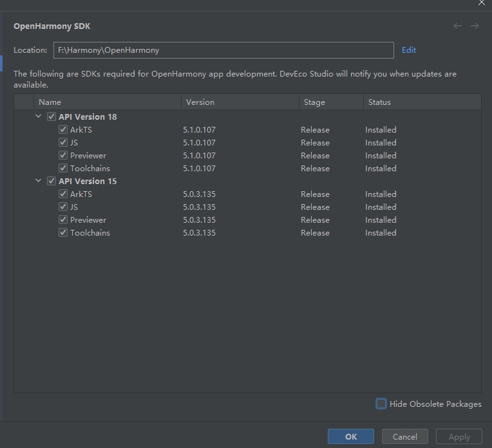Click the Version column header
This screenshot has height=448, width=492.
click(240, 102)
